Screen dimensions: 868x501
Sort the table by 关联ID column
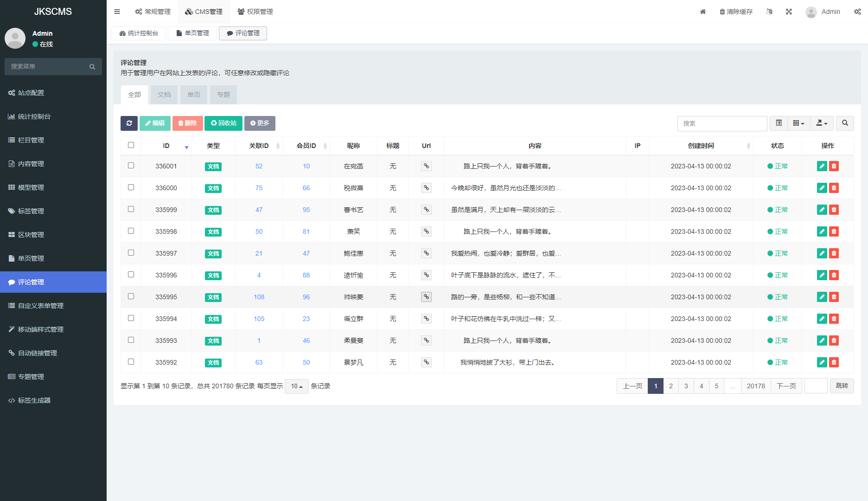(259, 146)
